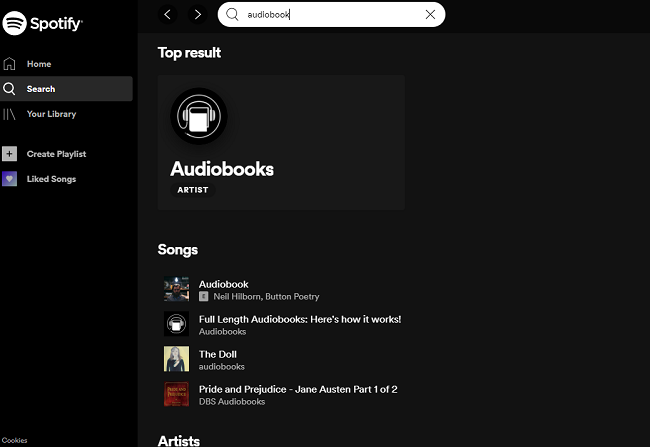Select Full Length Audiobooks: Here's how it works!
Screen dimensions: 650x447
[300, 319]
